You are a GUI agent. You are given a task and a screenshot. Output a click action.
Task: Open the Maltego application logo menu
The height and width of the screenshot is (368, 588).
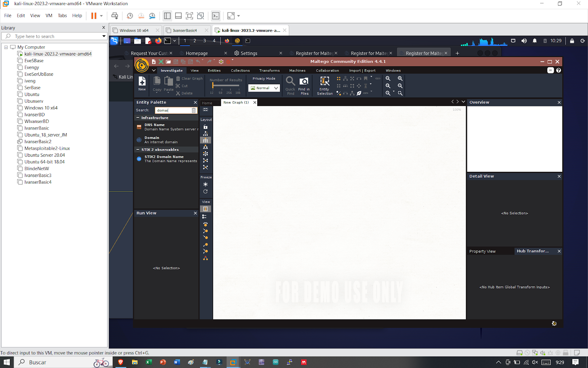point(141,66)
